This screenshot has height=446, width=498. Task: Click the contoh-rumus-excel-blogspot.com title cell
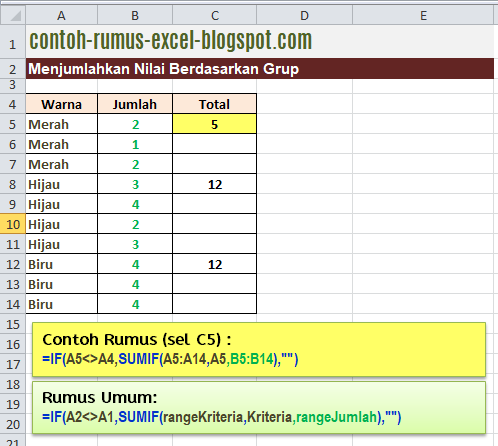(260, 41)
